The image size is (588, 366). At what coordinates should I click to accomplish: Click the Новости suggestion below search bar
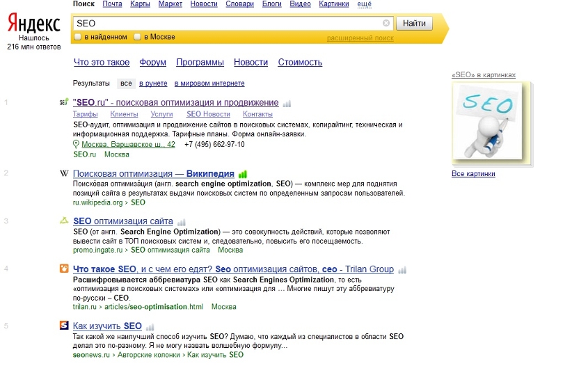(251, 62)
